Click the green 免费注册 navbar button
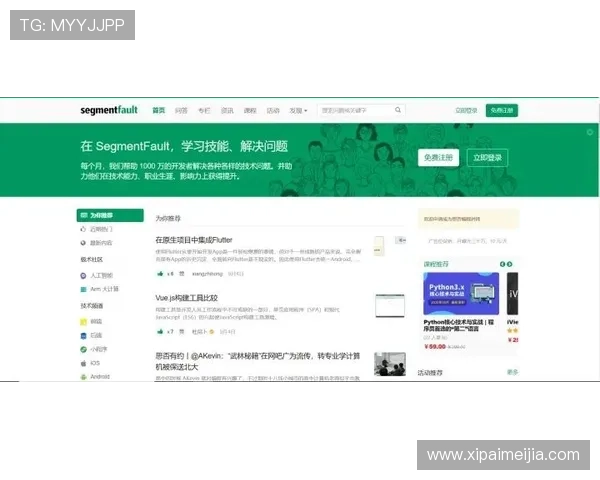This screenshot has width=600, height=480. pos(502,110)
